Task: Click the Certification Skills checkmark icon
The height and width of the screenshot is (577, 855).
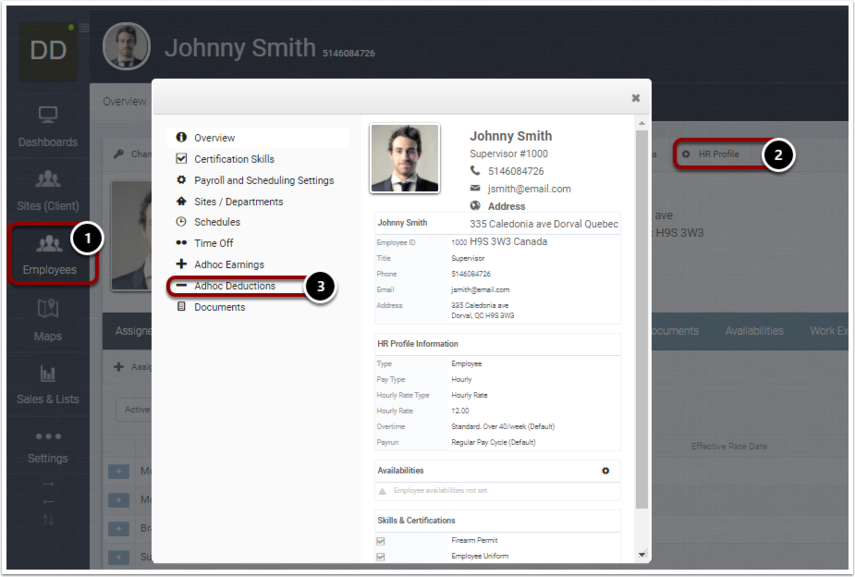Action: (x=181, y=159)
